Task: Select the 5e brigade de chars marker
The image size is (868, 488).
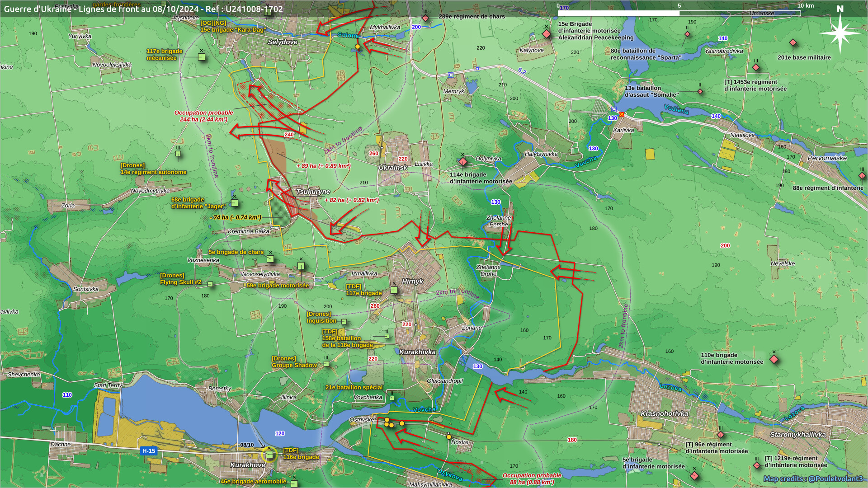Action: tap(270, 259)
